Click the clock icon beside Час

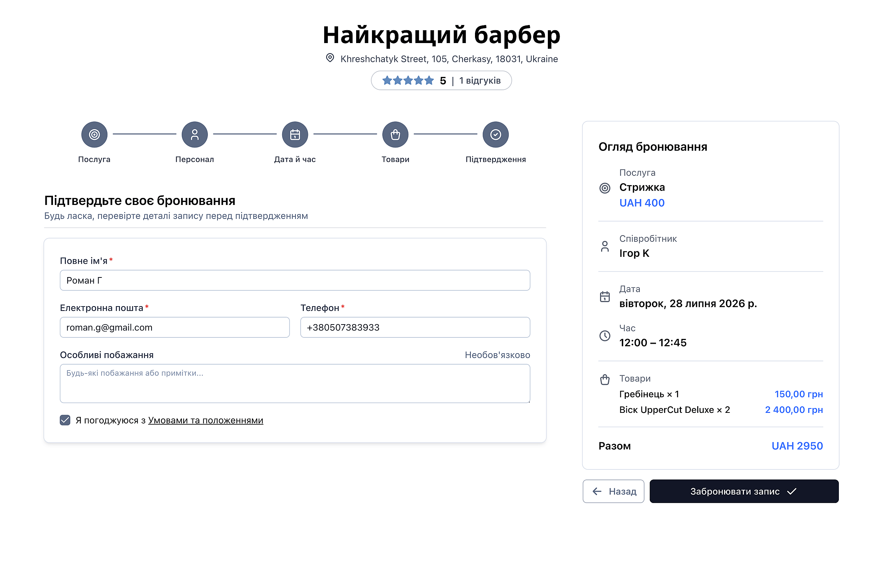(x=605, y=336)
